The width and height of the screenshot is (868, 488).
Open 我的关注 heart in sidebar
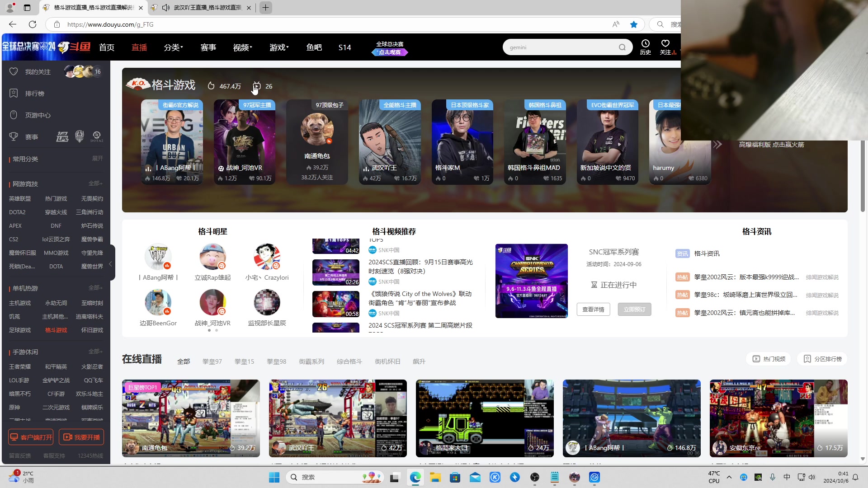click(14, 72)
